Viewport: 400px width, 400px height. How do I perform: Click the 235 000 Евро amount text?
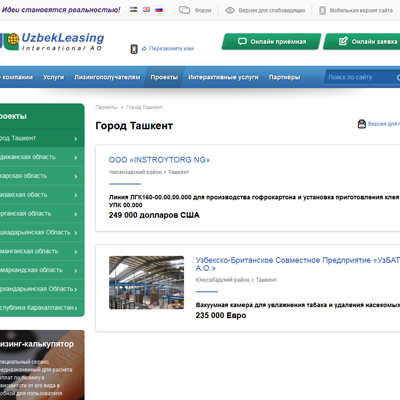pyautogui.click(x=221, y=315)
